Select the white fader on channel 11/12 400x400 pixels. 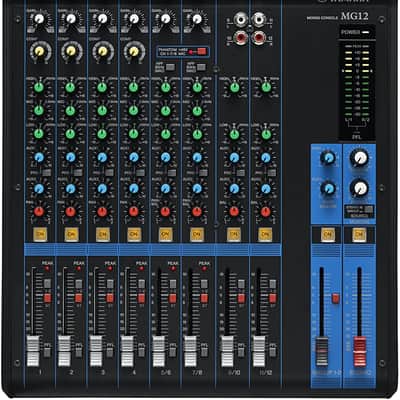click(259, 351)
